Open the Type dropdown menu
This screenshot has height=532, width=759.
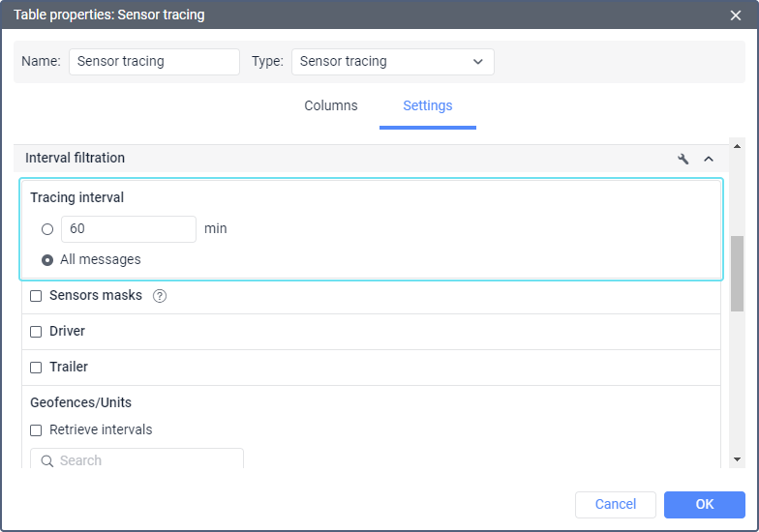pos(392,62)
